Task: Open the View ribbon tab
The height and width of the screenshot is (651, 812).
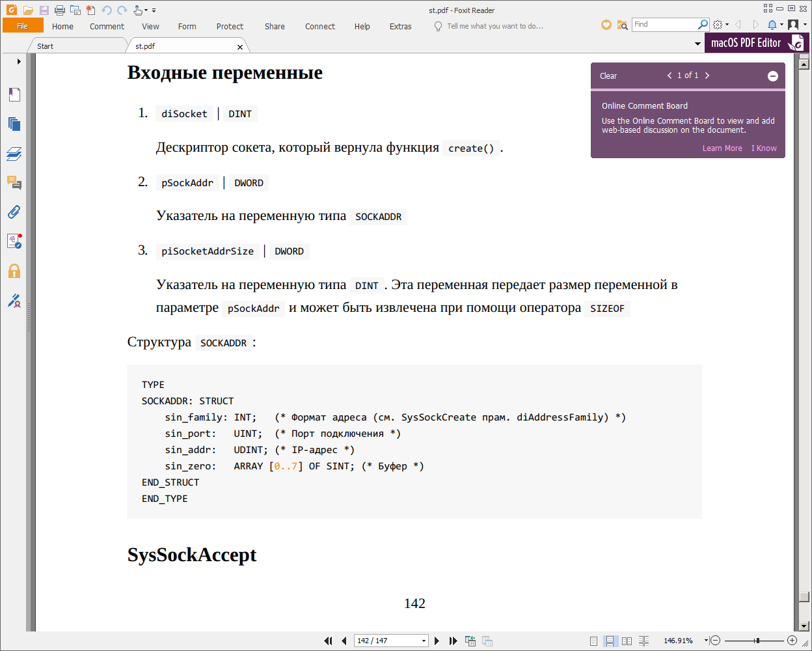Action: pyautogui.click(x=150, y=27)
